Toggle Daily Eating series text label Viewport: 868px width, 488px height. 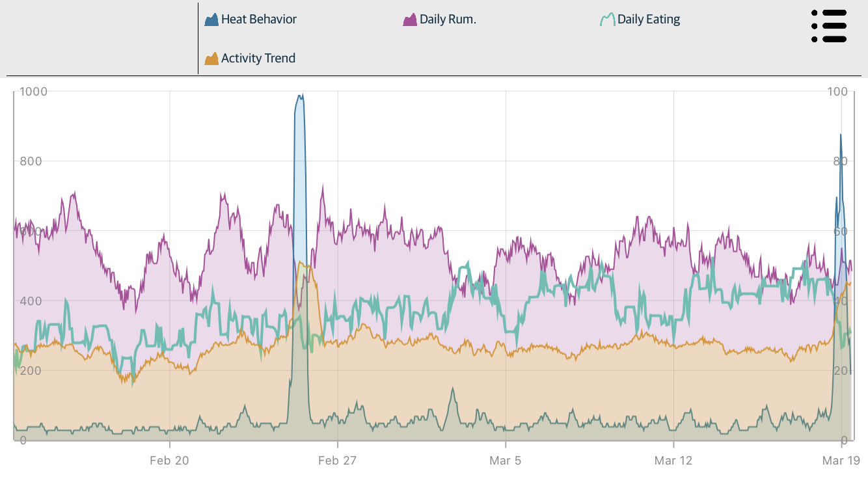(648, 20)
